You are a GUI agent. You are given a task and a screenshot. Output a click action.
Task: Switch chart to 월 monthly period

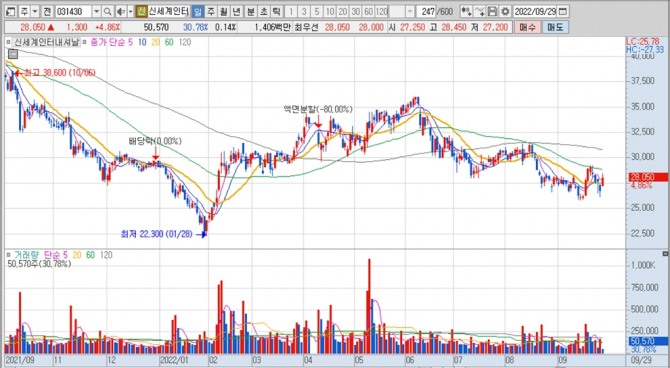coord(223,12)
